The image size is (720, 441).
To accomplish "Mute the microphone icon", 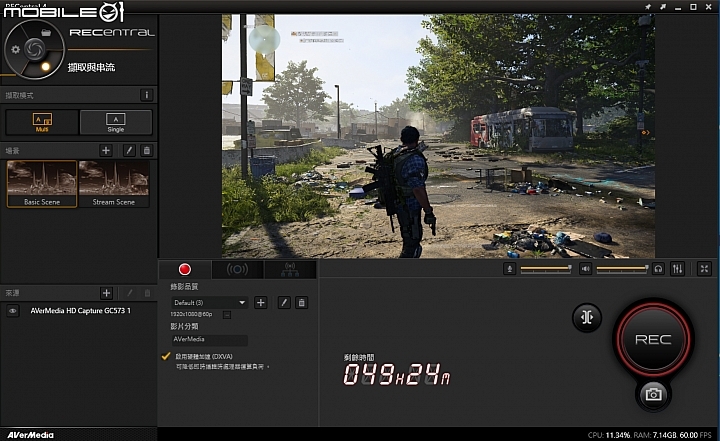I will (509, 269).
